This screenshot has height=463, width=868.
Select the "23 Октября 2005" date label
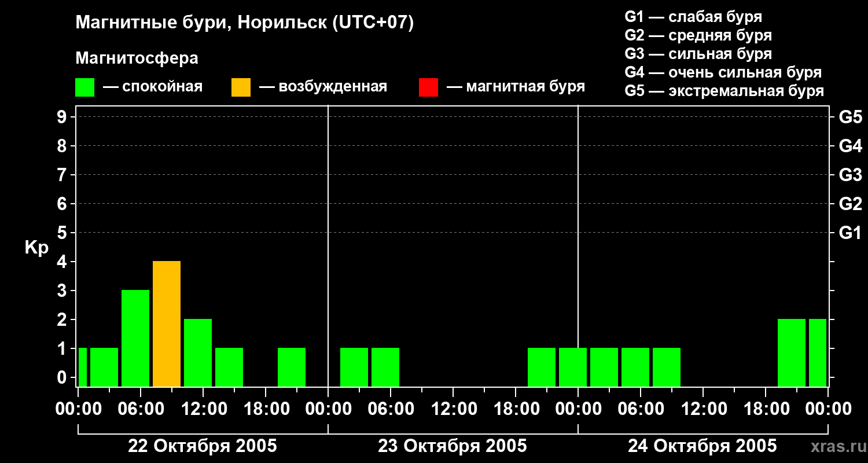[x=453, y=446]
